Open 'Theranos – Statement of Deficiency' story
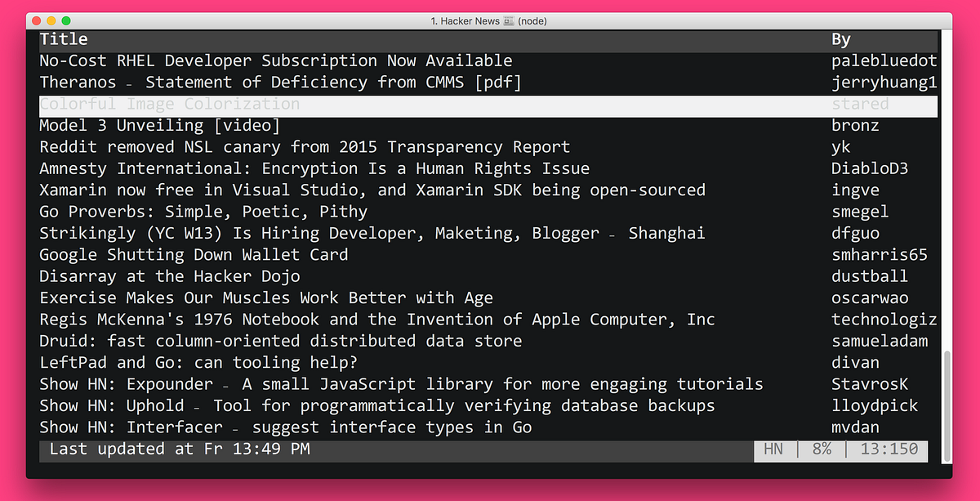The image size is (980, 501). pyautogui.click(x=280, y=82)
